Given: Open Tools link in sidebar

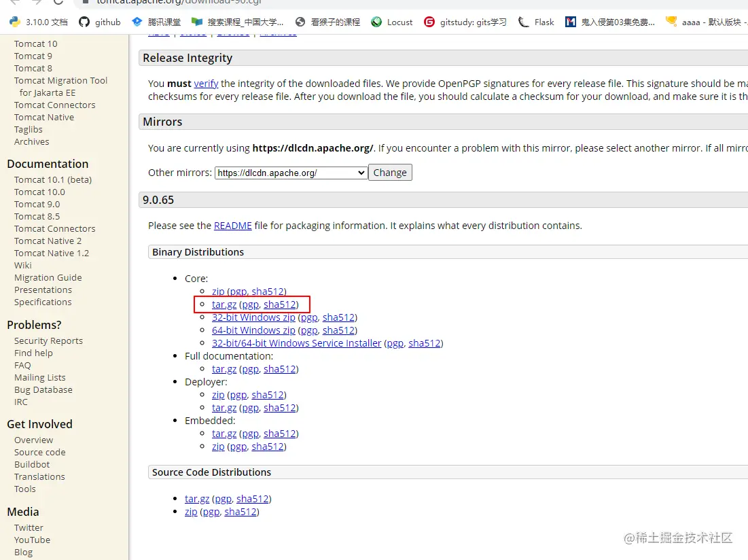Looking at the screenshot, I should tap(25, 489).
